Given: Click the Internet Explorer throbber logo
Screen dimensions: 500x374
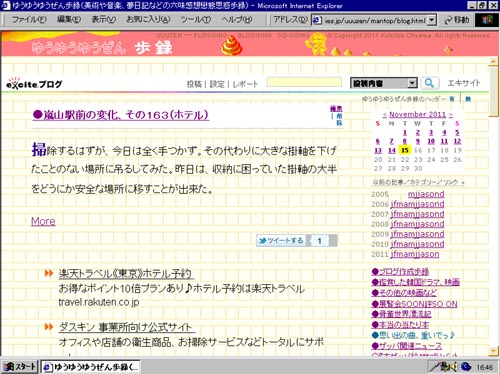Looking at the screenshot, I should pyautogui.click(x=487, y=20).
